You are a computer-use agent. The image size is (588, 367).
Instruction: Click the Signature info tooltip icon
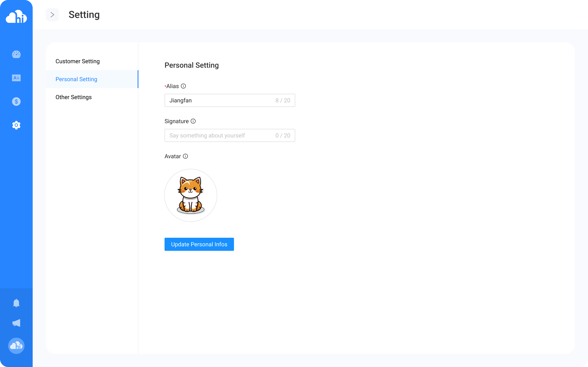click(x=193, y=121)
